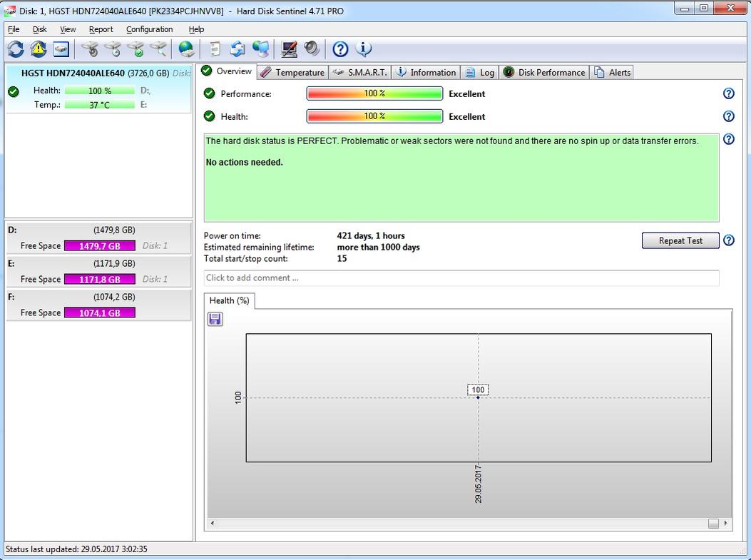This screenshot has height=560, width=751.
Task: Click E: free space 1171,8 GB bar
Action: pyautogui.click(x=100, y=279)
